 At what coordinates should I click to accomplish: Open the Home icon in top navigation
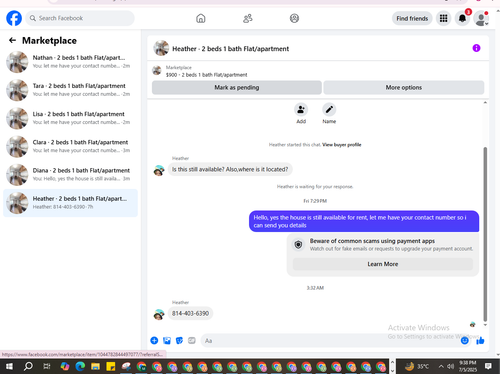201,18
